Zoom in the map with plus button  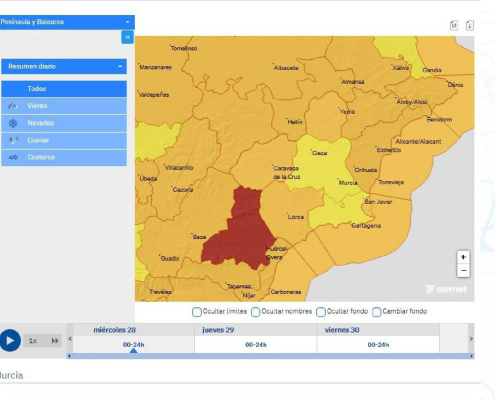click(463, 257)
